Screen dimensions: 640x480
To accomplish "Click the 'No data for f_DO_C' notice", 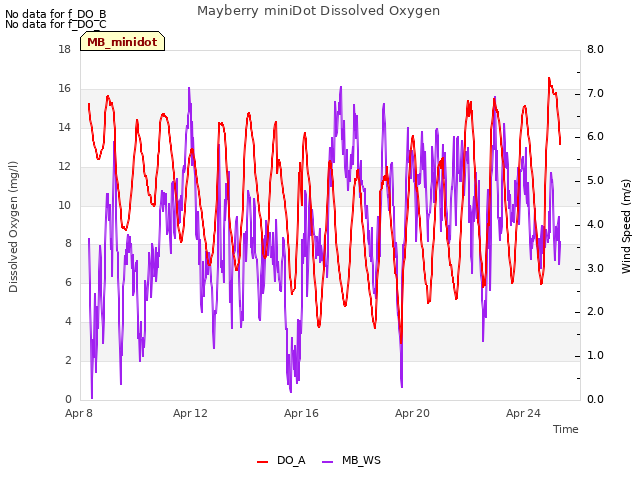I will point(56,24).
